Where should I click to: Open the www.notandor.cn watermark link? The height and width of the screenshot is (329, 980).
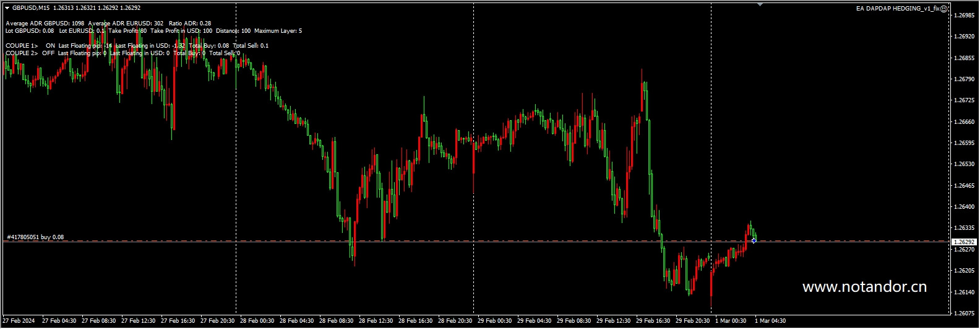click(x=864, y=287)
